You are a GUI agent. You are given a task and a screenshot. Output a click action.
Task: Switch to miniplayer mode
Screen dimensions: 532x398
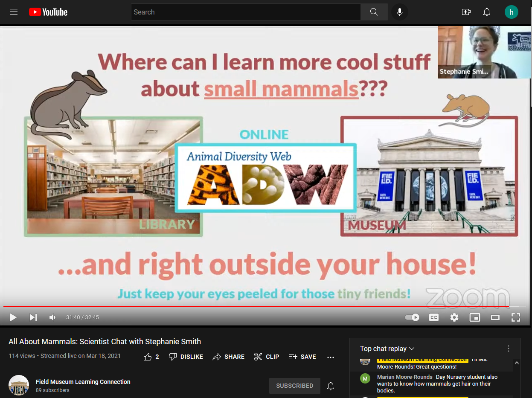[475, 317]
